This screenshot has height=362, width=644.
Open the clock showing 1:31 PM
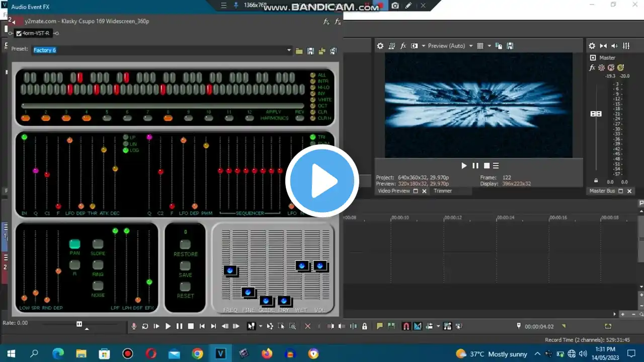click(x=604, y=353)
